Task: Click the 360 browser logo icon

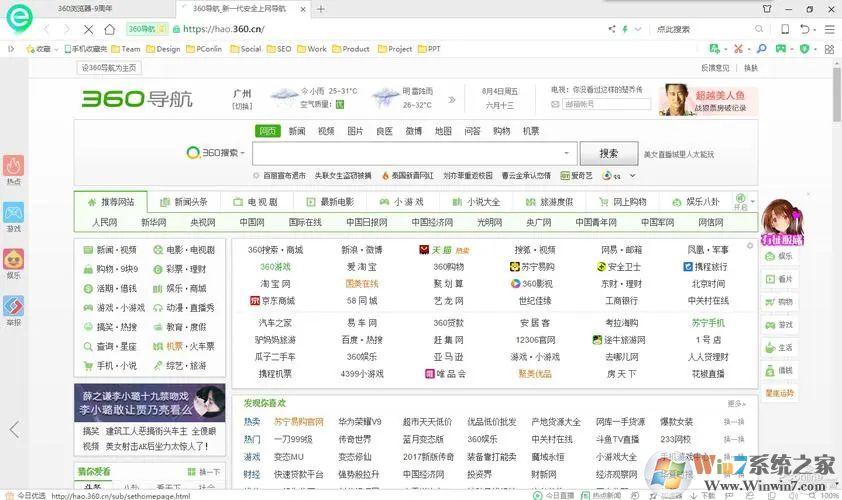Action: pyautogui.click(x=19, y=18)
